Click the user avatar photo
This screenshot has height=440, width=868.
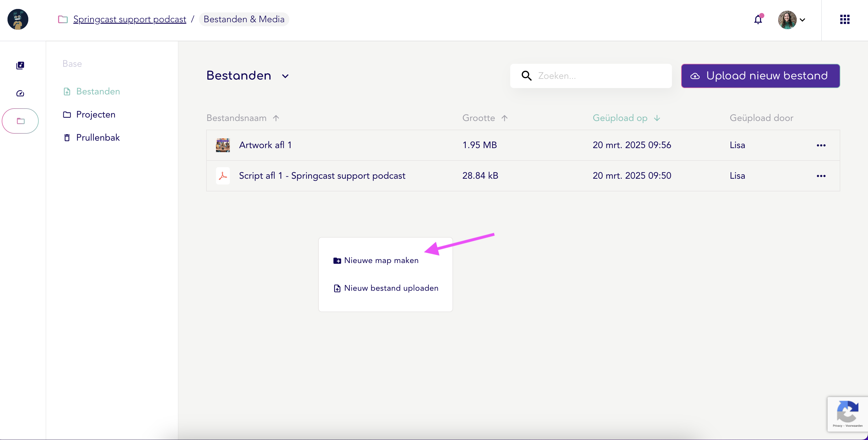pos(787,20)
